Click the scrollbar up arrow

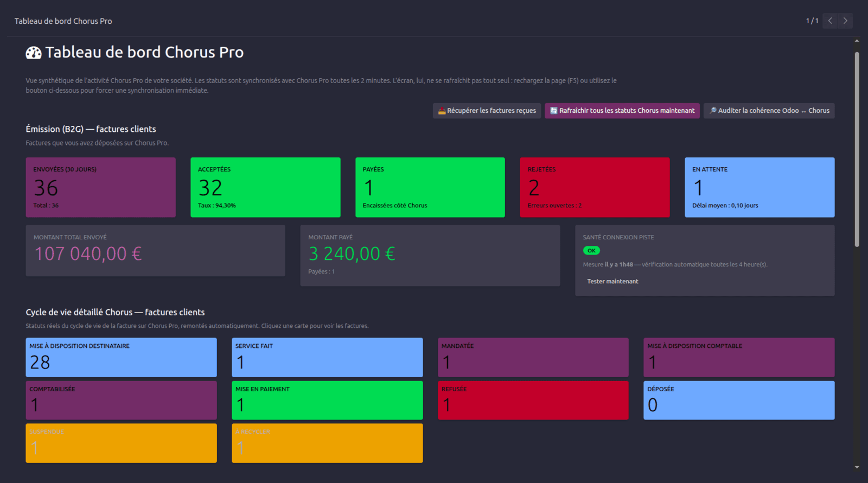coord(857,41)
